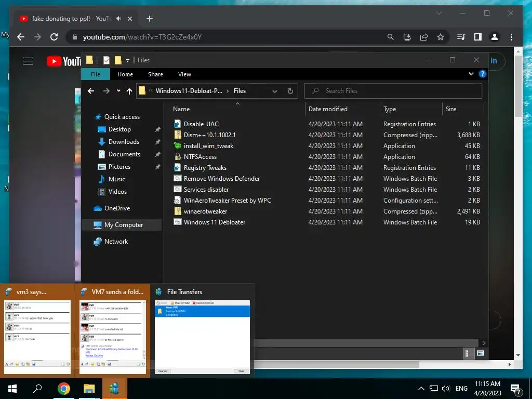Go up one folder level in Explorer
The height and width of the screenshot is (399, 532).
click(129, 91)
